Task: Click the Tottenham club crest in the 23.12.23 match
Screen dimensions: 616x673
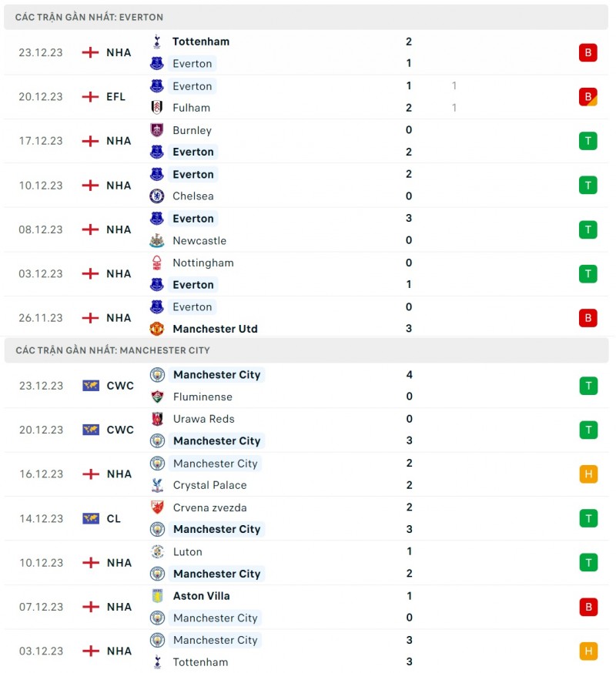Action: [x=157, y=42]
